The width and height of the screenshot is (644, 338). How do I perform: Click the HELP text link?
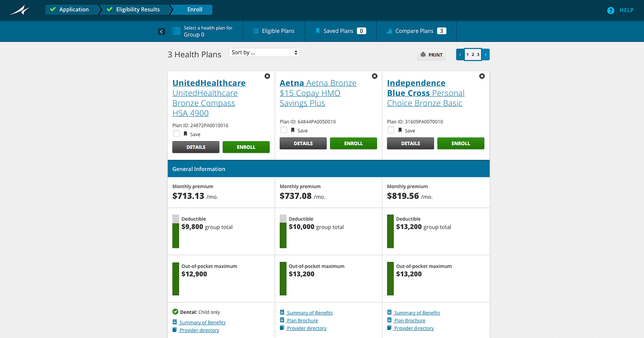click(x=627, y=10)
